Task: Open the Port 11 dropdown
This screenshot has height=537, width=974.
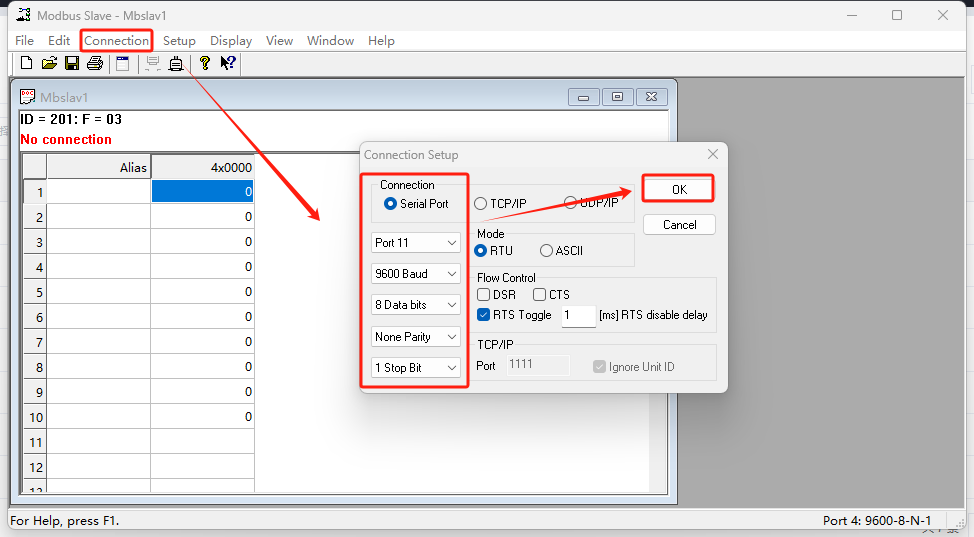Action: click(416, 243)
